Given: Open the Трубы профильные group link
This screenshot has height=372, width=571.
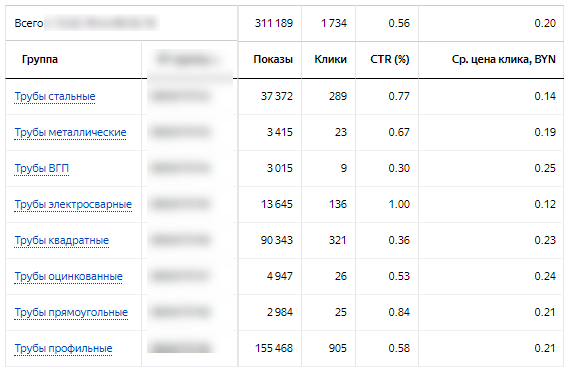Looking at the screenshot, I should (x=63, y=349).
